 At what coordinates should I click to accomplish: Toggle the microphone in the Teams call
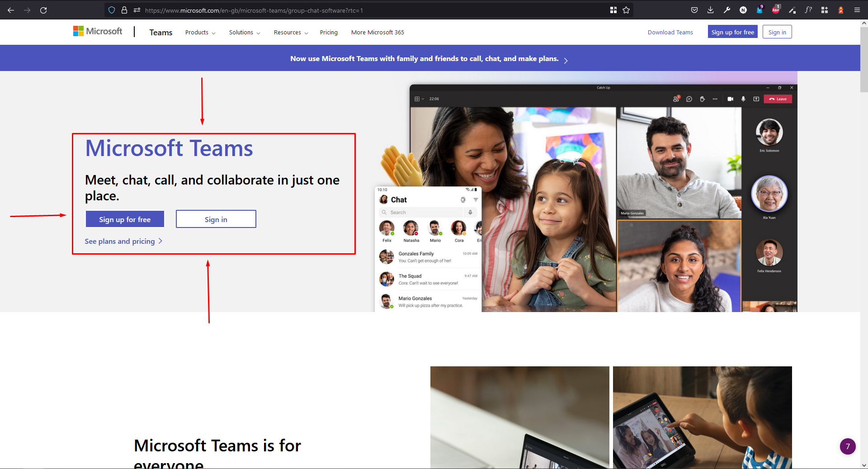tap(743, 99)
